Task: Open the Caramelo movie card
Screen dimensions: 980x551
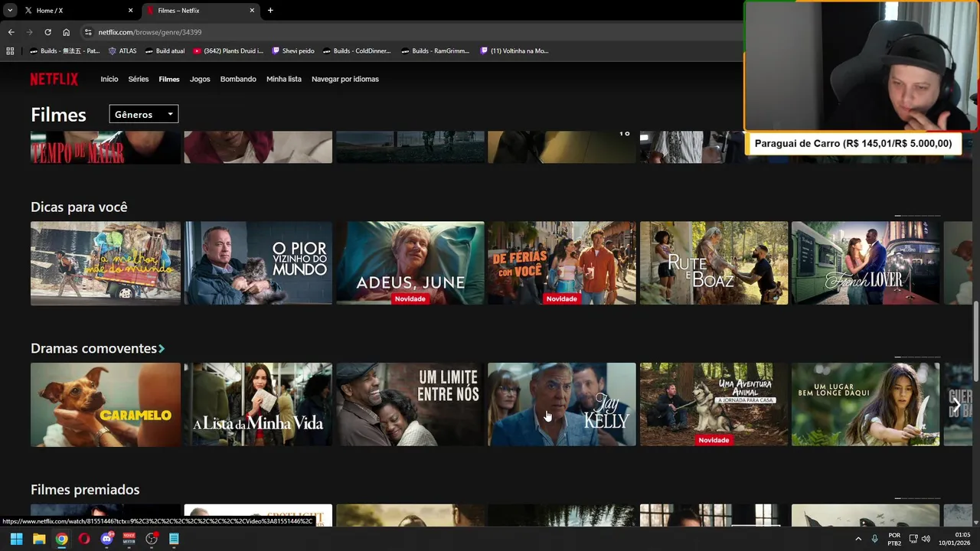Action: [106, 404]
